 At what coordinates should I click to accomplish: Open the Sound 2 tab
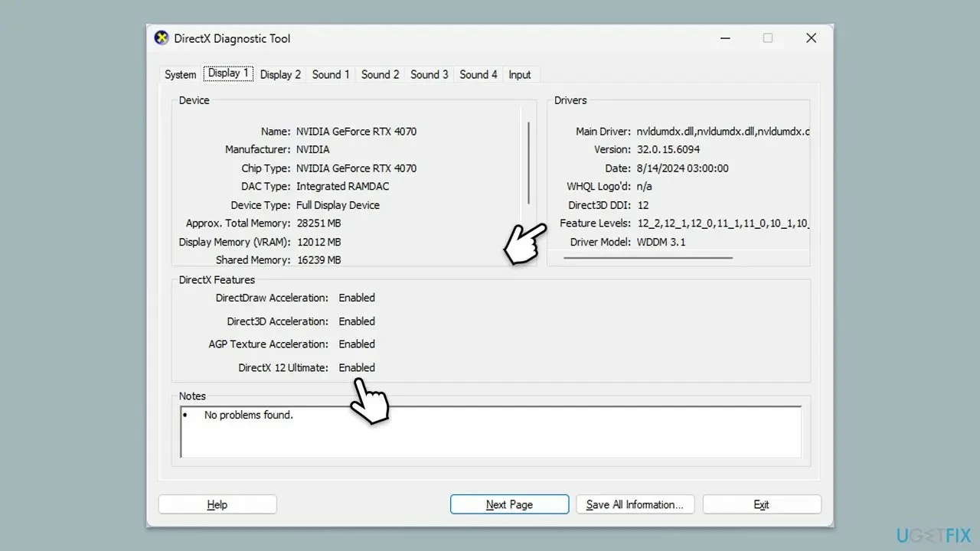pos(381,74)
